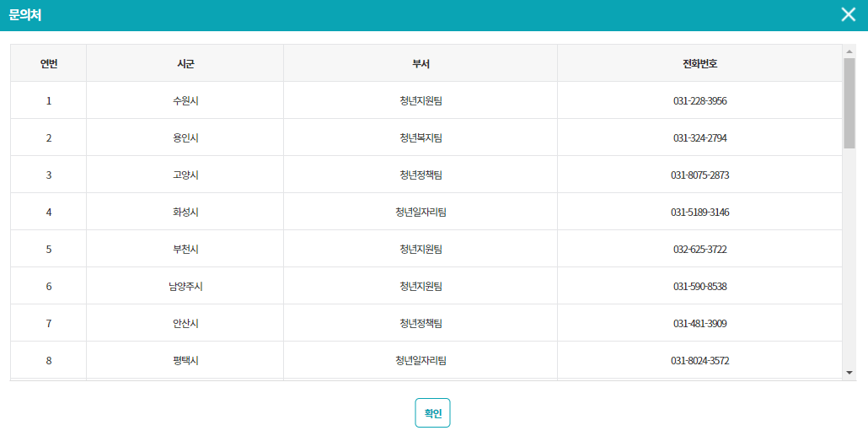Click the table's vertical scrollbar thumb
The image size is (868, 436).
(x=849, y=103)
